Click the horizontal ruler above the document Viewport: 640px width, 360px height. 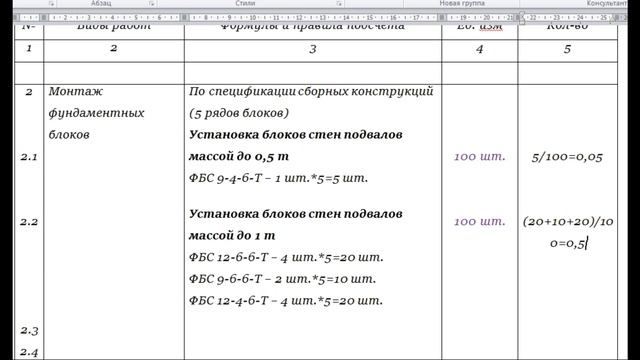(320, 18)
